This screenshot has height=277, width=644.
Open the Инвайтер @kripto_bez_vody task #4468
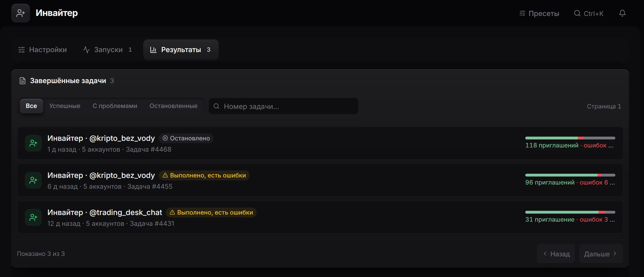320,143
